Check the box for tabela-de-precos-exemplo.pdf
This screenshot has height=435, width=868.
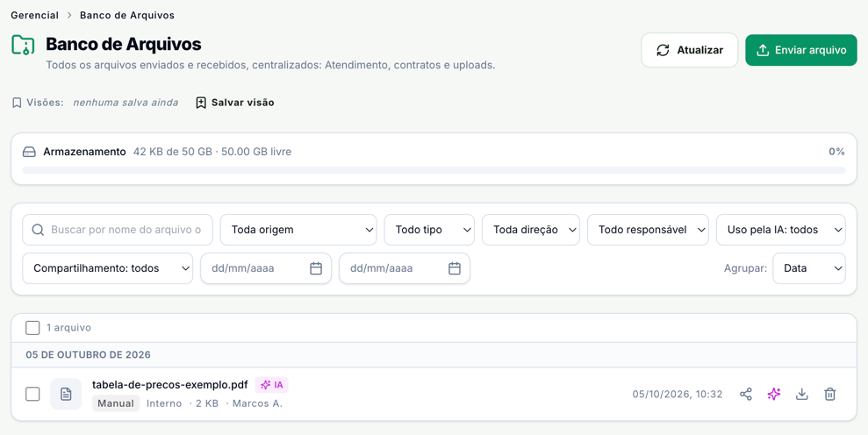pos(32,394)
